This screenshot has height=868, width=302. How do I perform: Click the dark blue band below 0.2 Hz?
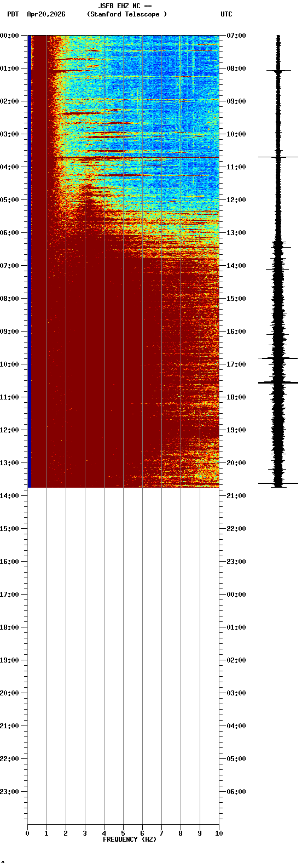tap(30, 261)
